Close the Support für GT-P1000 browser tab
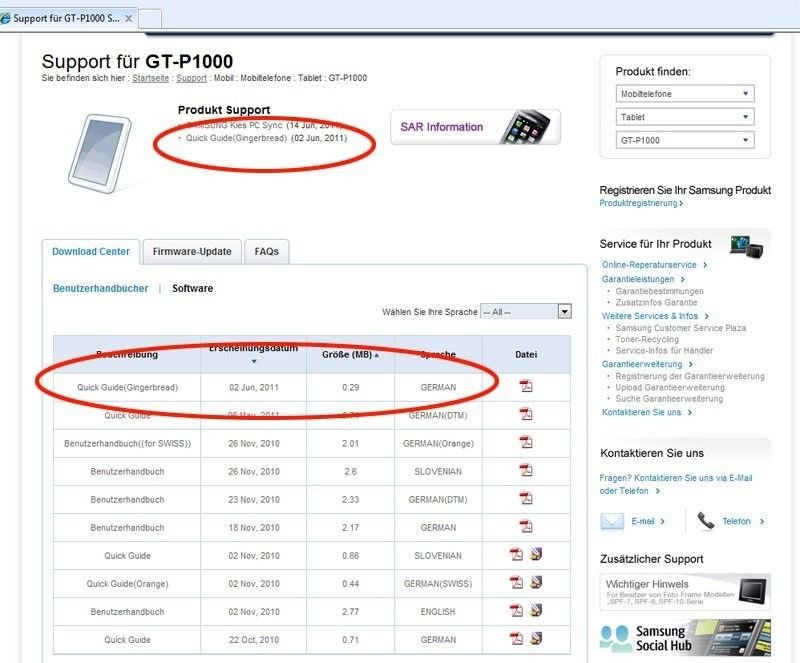Image resolution: width=800 pixels, height=663 pixels. [x=129, y=18]
